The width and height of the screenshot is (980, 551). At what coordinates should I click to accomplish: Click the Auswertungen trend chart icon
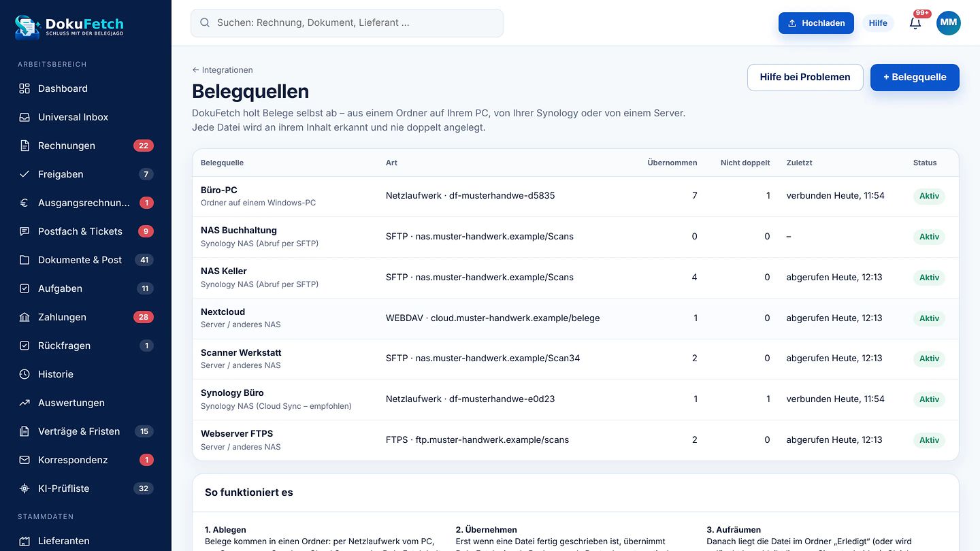(24, 403)
